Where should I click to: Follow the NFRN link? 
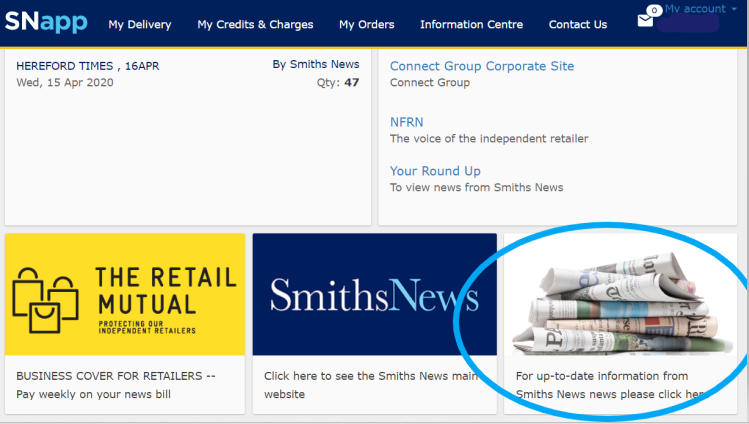(407, 122)
